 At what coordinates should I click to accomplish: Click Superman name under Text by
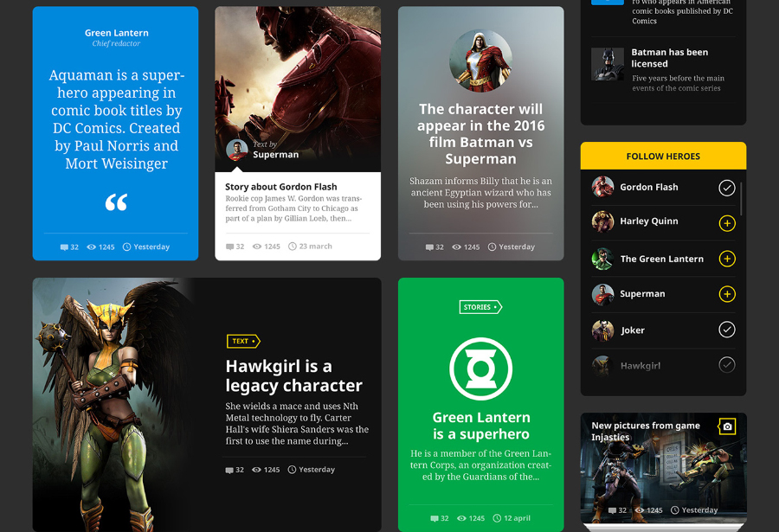point(276,155)
